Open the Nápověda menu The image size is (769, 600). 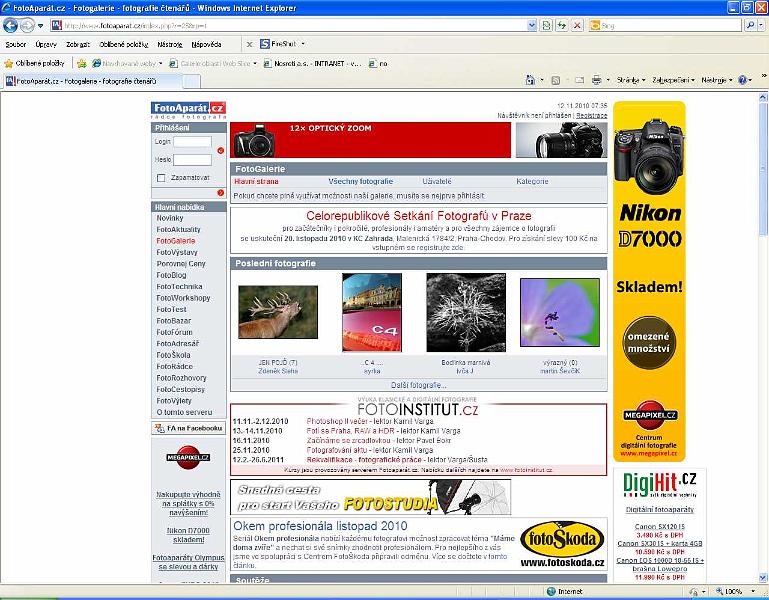pyautogui.click(x=206, y=45)
